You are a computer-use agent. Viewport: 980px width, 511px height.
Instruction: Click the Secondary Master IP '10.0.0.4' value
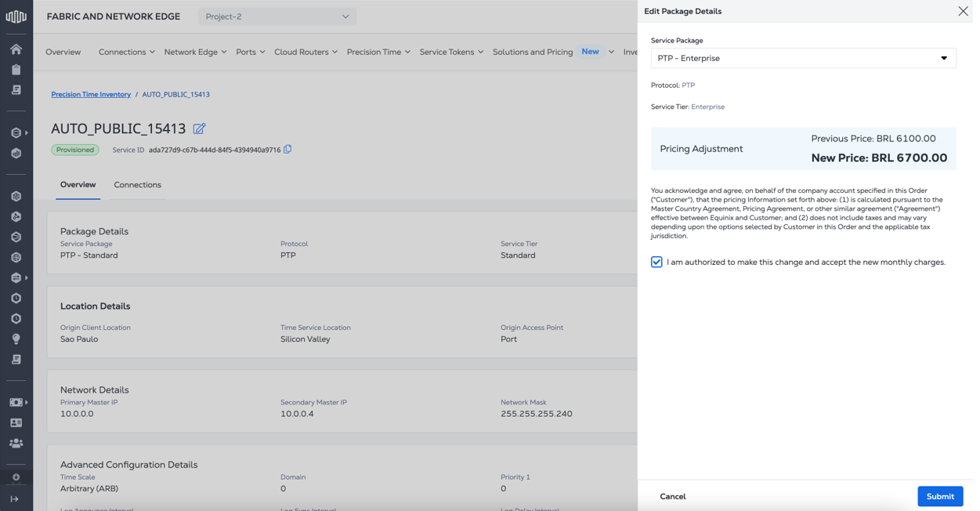(x=297, y=413)
